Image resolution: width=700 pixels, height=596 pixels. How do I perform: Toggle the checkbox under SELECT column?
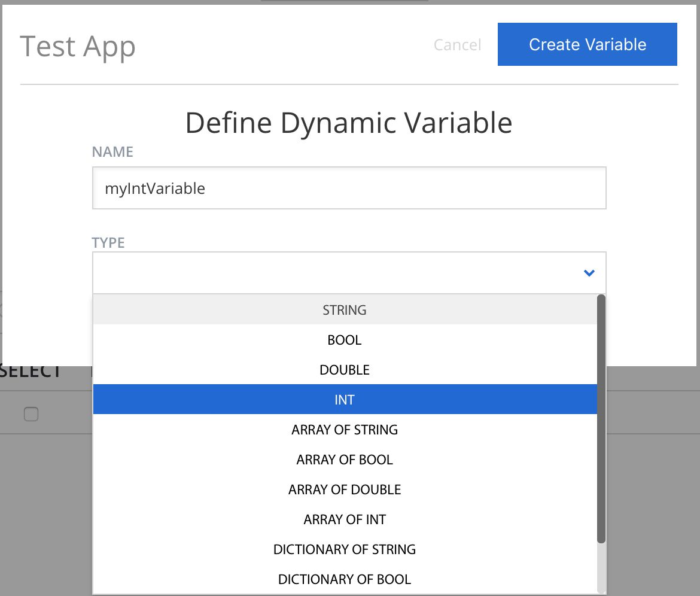(31, 413)
